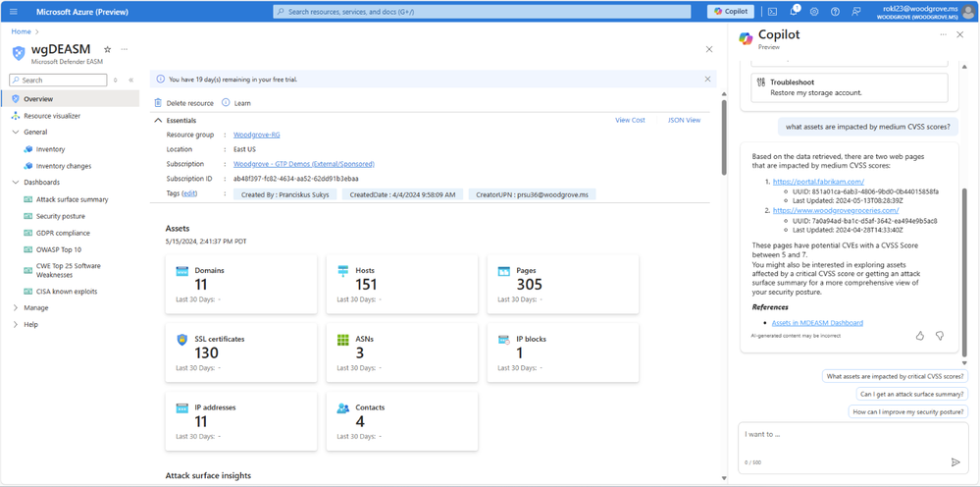Collapse the Essentials section
980x487 pixels.
(158, 120)
